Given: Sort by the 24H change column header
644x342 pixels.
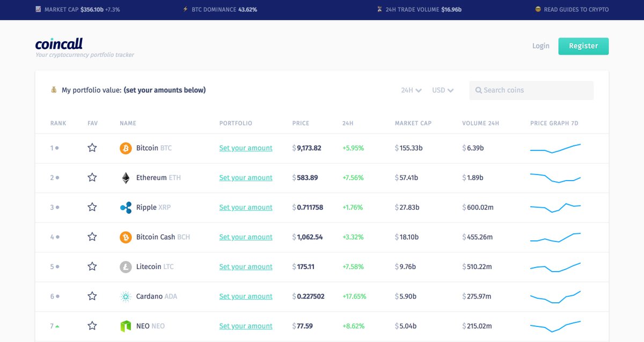Looking at the screenshot, I should (x=348, y=123).
